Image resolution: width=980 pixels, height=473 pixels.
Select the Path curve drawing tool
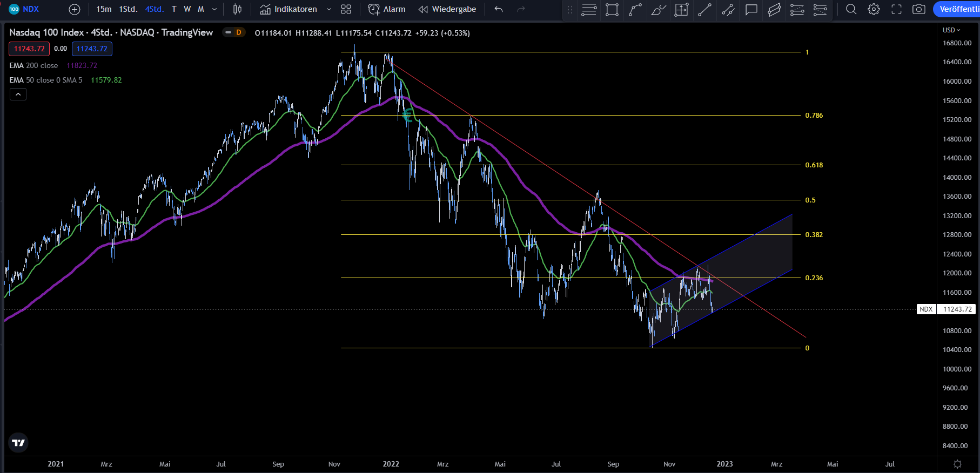(635, 9)
